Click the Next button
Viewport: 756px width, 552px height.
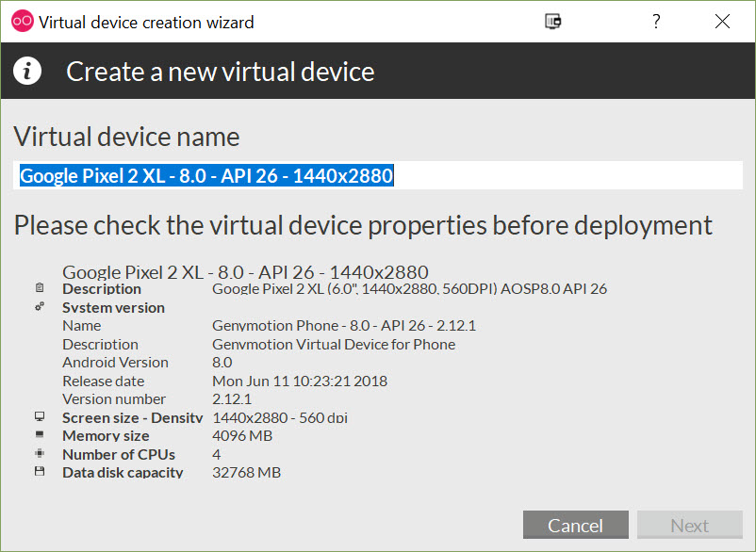pyautogui.click(x=689, y=525)
